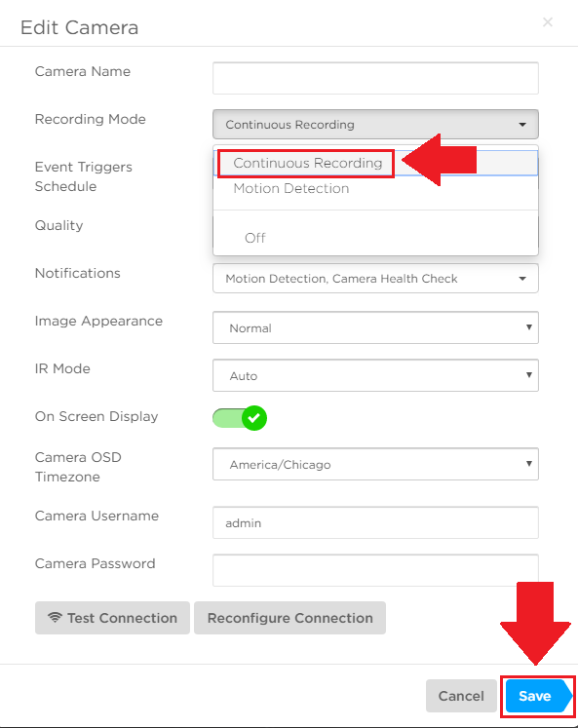Click the Reconfigure Connection button
Screen dimensions: 578x728
[x=289, y=618]
